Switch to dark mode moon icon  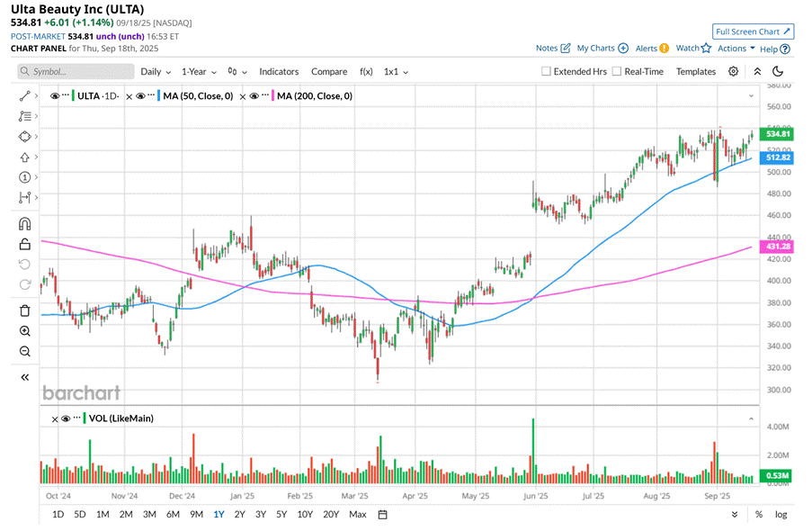click(778, 72)
